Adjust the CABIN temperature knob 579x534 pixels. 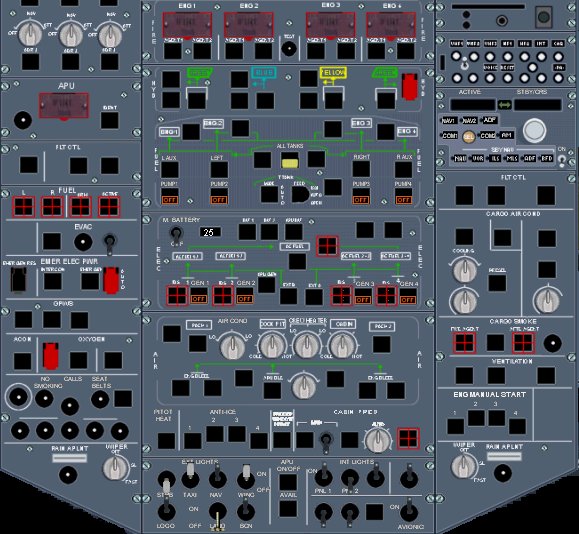coord(342,345)
